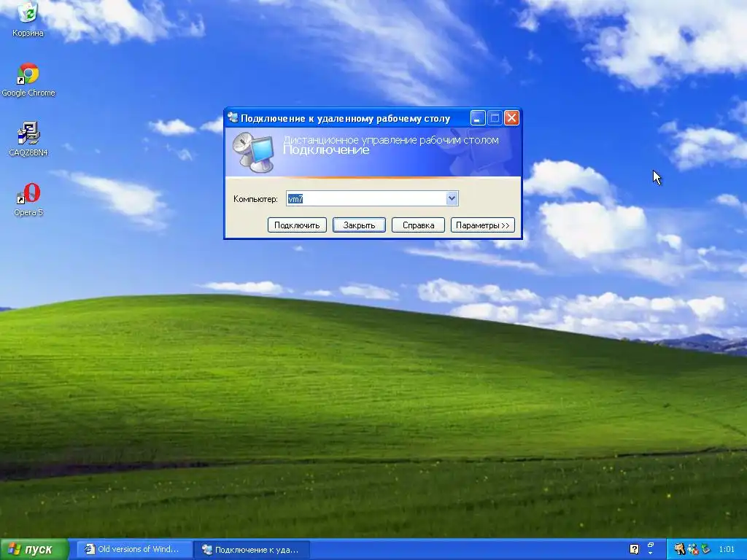747x560 pixels.
Task: Select the CAQZ8BN4 desktop icon
Action: pos(28,139)
